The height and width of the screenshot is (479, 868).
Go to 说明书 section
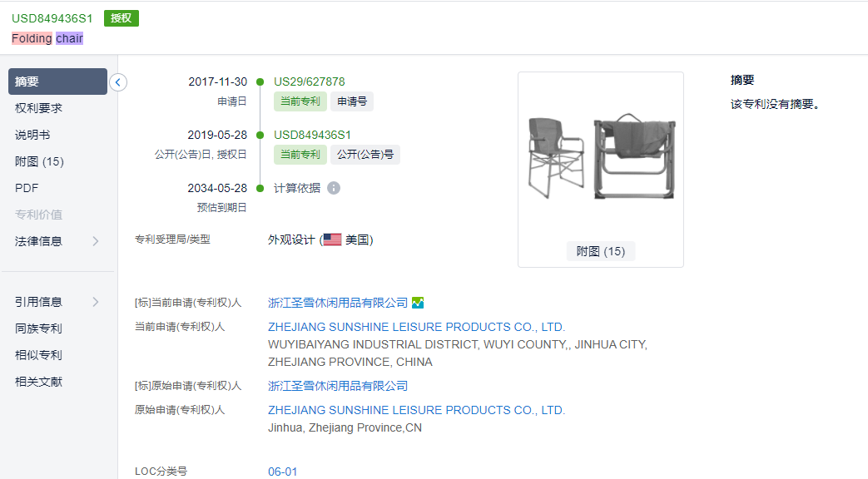click(32, 135)
